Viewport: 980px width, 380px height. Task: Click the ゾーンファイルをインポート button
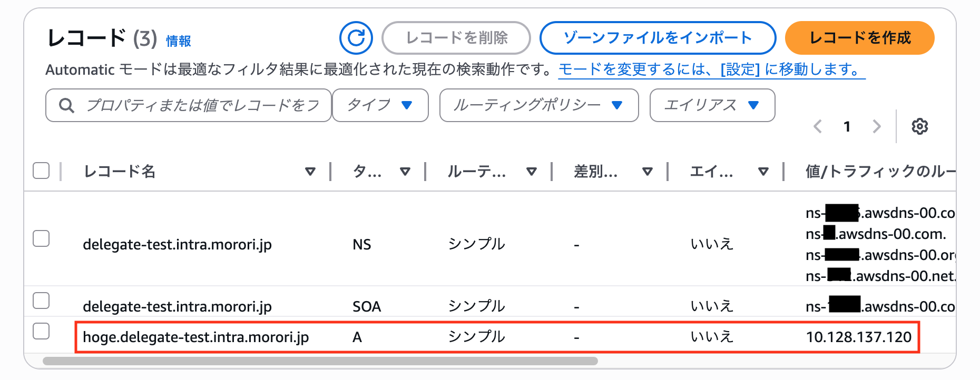pos(657,37)
